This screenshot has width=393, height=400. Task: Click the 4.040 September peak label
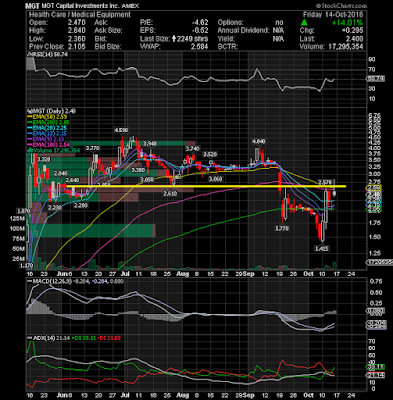coord(259,141)
